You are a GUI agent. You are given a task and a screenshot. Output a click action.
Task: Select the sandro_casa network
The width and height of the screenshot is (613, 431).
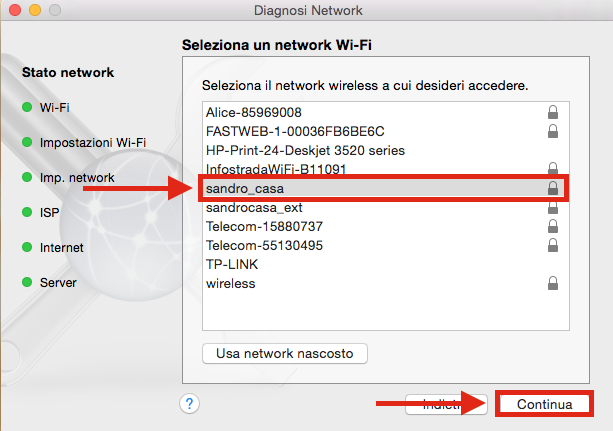pos(385,189)
